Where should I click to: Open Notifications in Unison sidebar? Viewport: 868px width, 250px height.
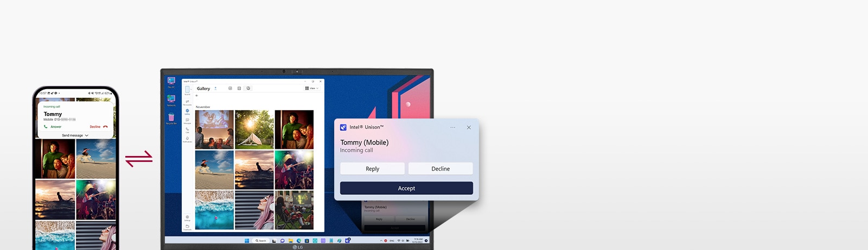187,139
